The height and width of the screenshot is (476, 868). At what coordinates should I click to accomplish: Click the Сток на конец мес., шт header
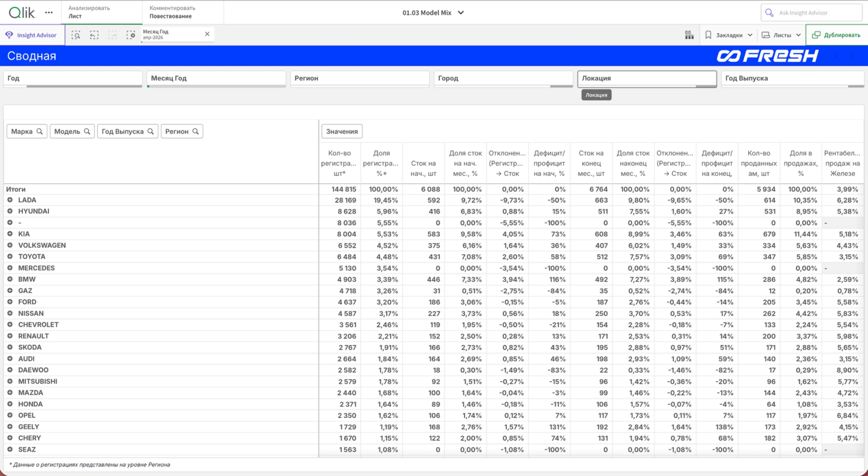pos(591,163)
